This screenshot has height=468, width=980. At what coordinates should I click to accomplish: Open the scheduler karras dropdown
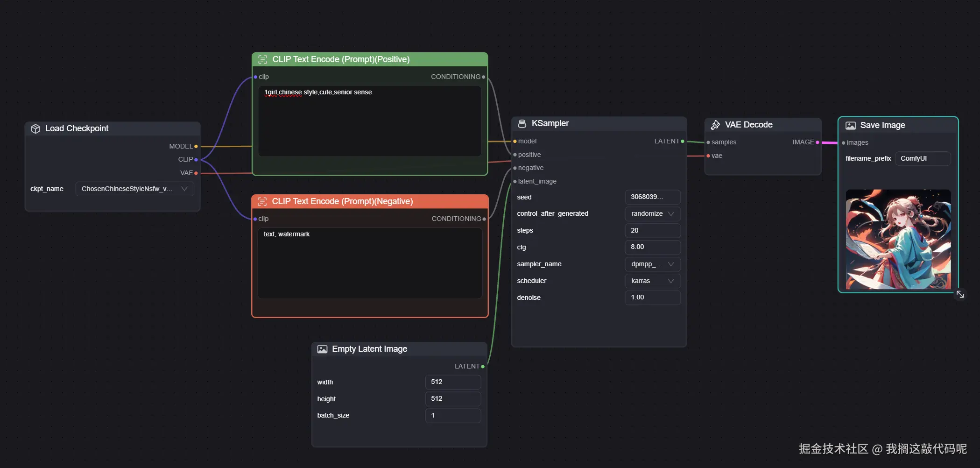[x=652, y=281]
